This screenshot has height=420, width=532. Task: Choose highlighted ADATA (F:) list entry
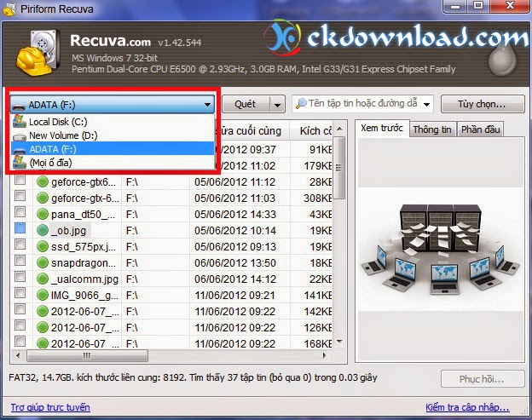pos(113,149)
